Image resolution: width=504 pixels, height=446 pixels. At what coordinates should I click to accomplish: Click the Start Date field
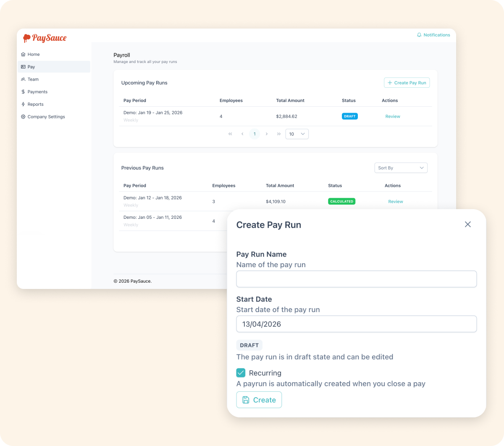356,324
